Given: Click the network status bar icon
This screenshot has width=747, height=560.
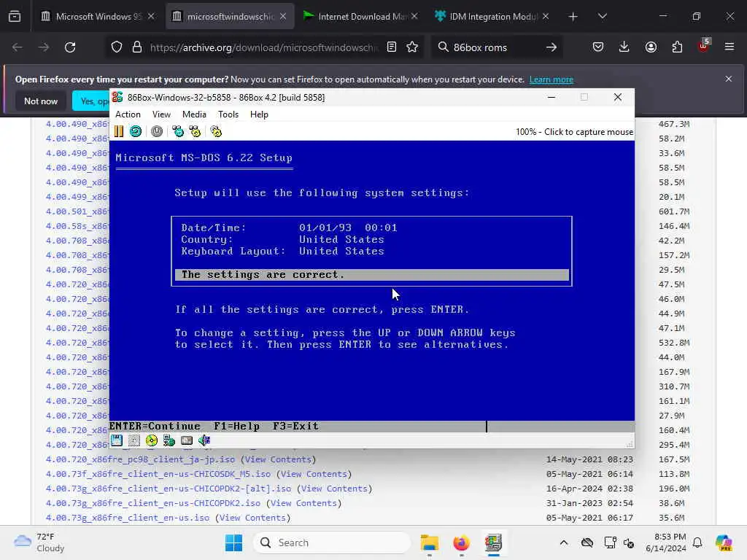Looking at the screenshot, I should coord(169,440).
